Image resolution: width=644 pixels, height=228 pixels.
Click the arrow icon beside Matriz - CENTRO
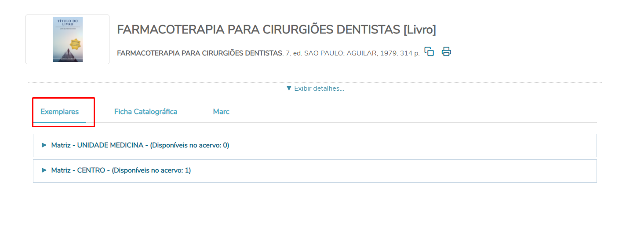[x=44, y=170]
